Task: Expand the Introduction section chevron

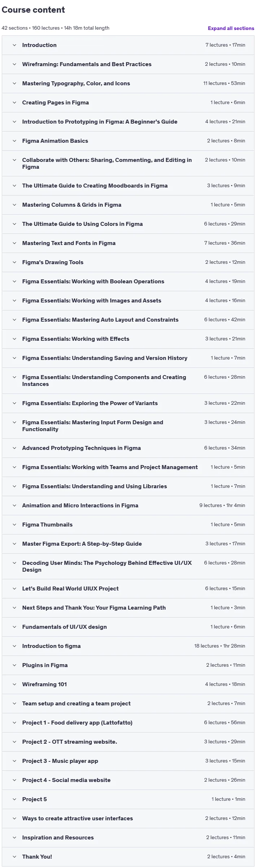Action: [x=14, y=45]
